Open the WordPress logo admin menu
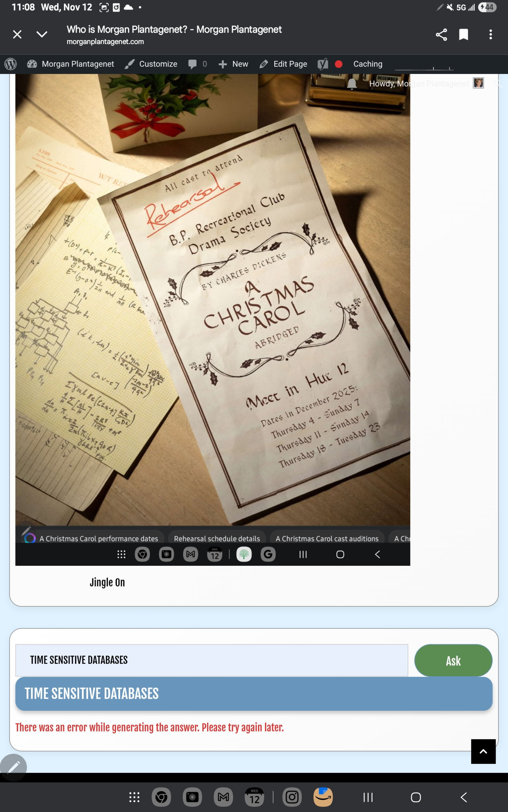The image size is (508, 812). pos(10,64)
